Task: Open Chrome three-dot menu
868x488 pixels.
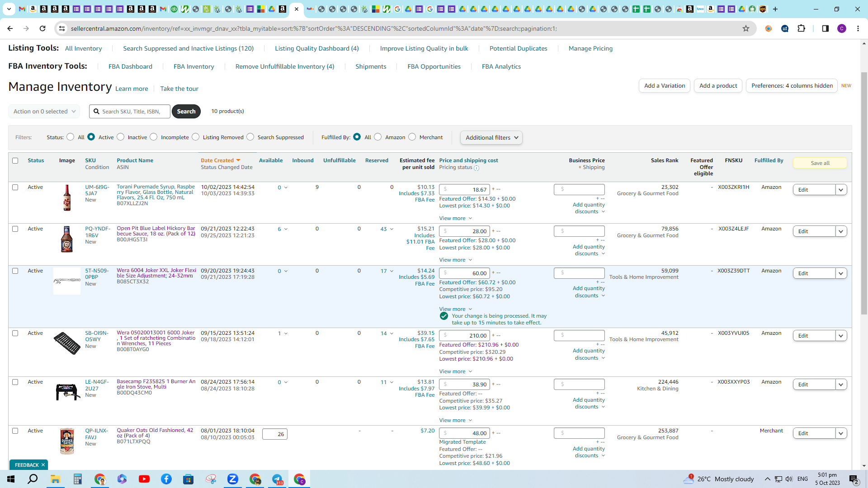Action: [858, 28]
